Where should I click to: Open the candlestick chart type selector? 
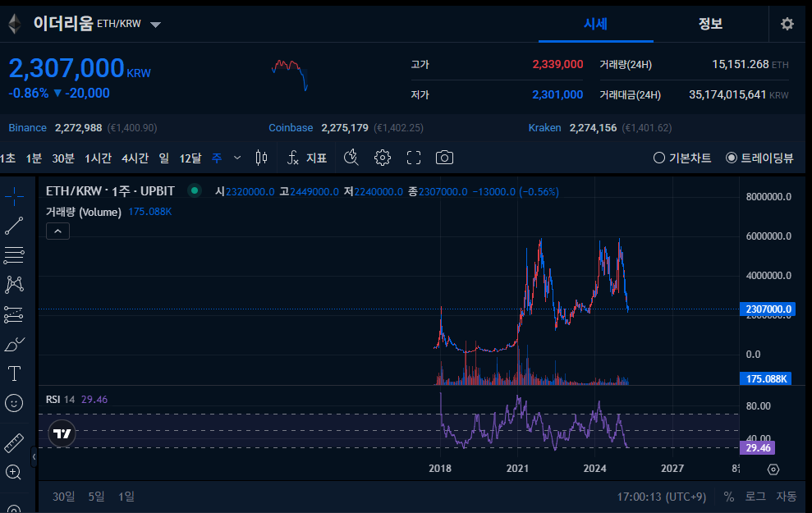[x=262, y=158]
